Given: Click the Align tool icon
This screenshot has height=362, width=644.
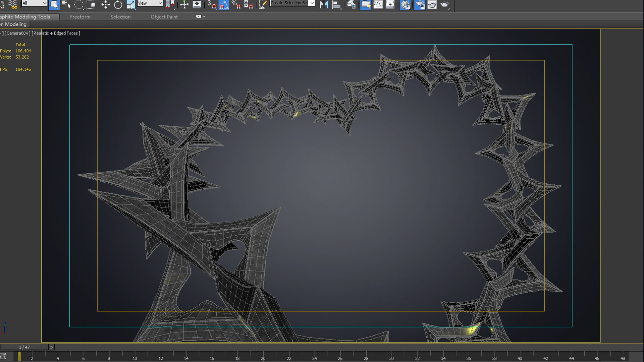Looking at the screenshot, I should pyautogui.click(x=336, y=4).
